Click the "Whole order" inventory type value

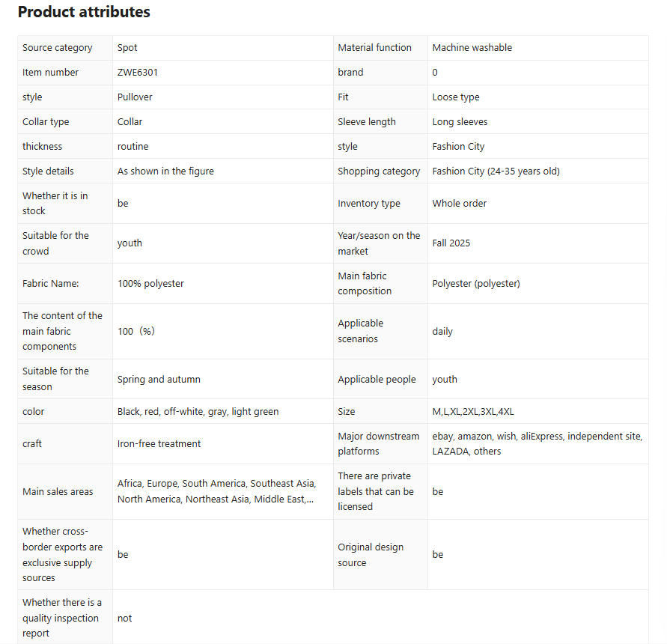click(x=460, y=204)
